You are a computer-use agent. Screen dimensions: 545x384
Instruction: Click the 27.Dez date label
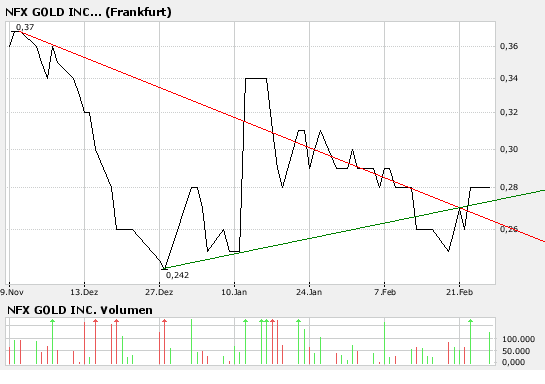click(x=159, y=292)
